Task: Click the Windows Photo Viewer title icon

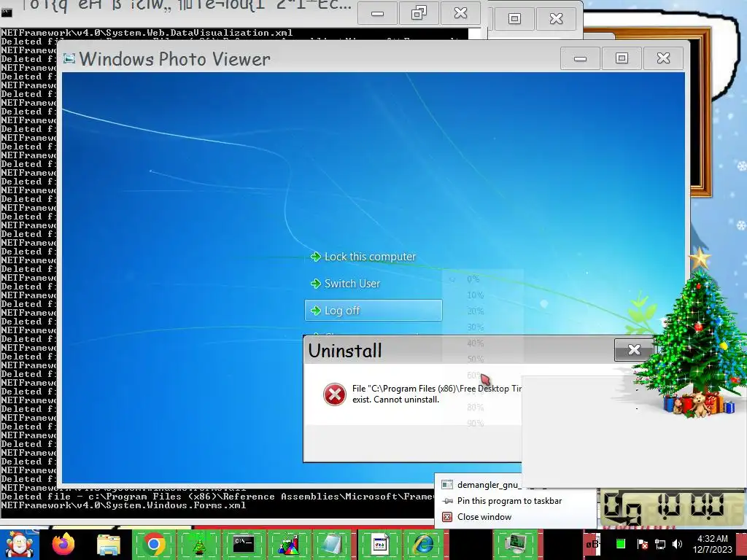Action: coord(69,58)
